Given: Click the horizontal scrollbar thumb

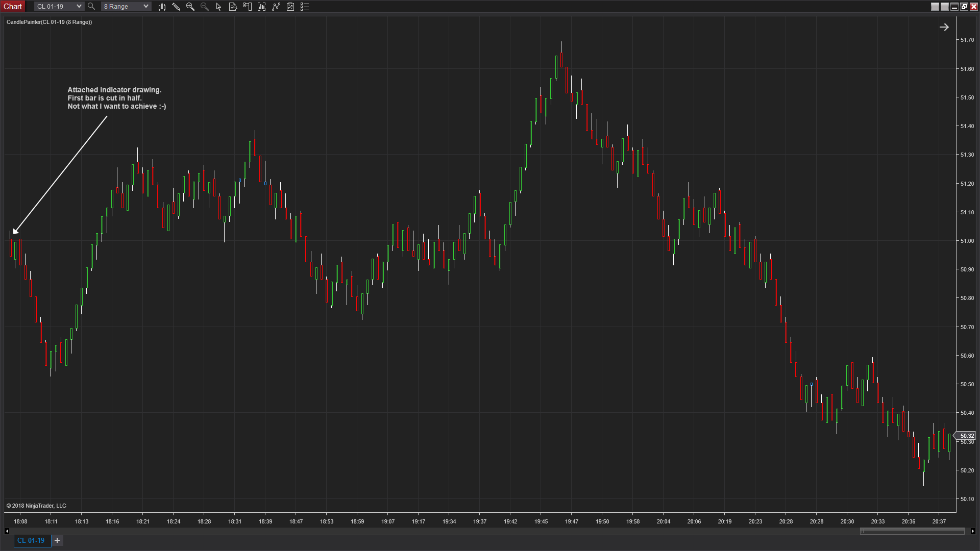Looking at the screenshot, I should pos(912,531).
